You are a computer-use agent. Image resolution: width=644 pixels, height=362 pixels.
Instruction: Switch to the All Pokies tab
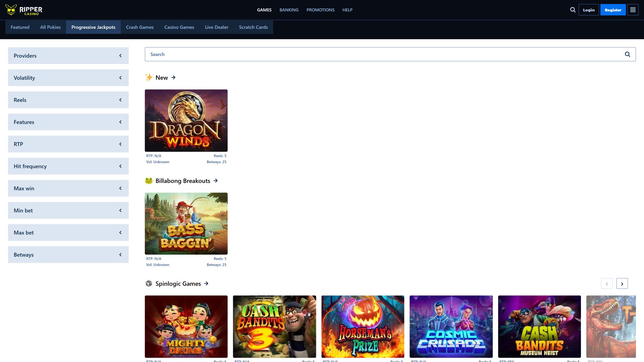coord(50,27)
